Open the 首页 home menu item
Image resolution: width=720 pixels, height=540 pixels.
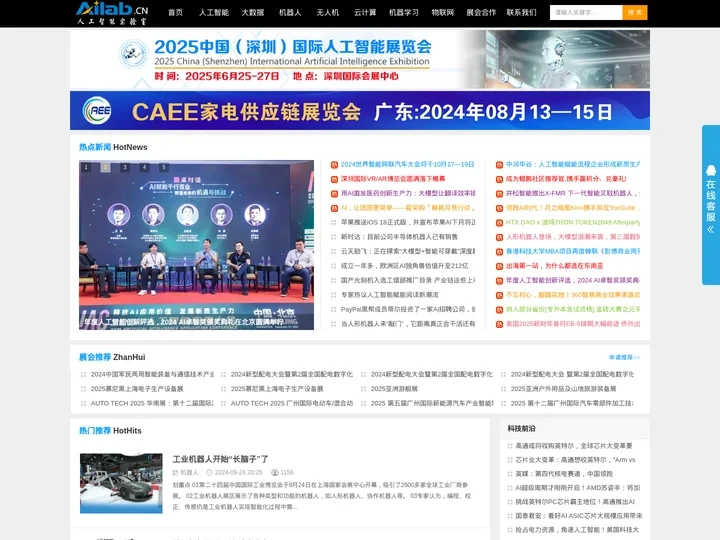point(175,12)
